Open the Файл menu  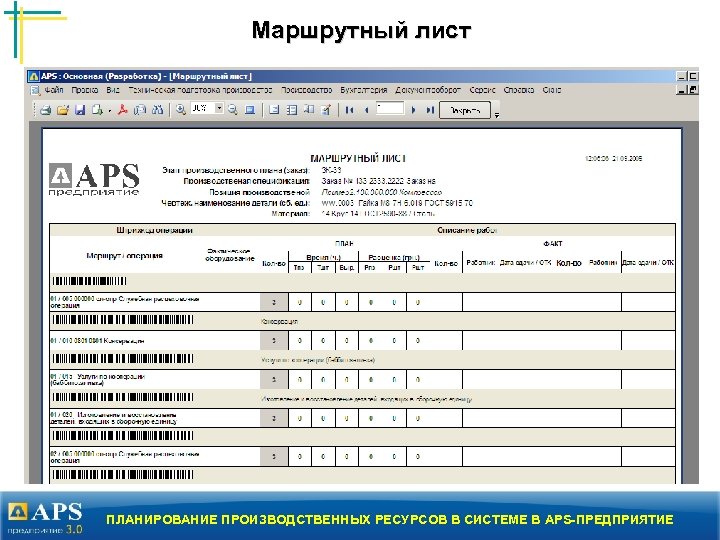point(54,90)
